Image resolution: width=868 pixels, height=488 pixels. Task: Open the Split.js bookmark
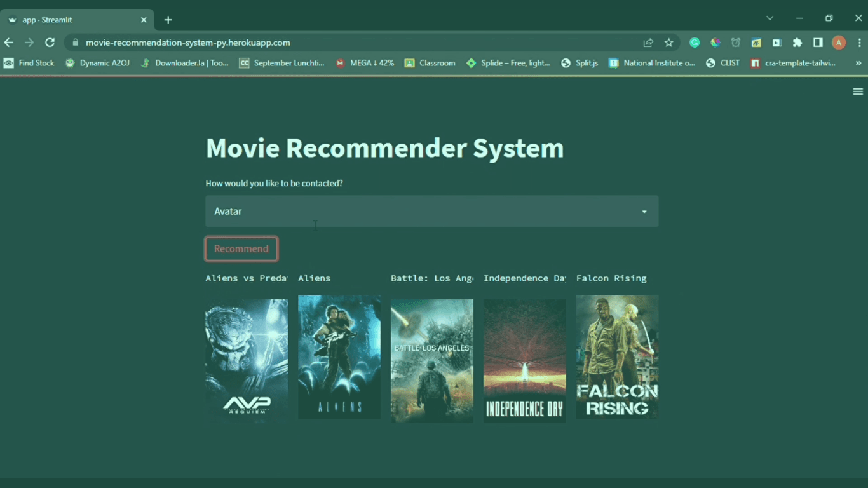tap(580, 63)
